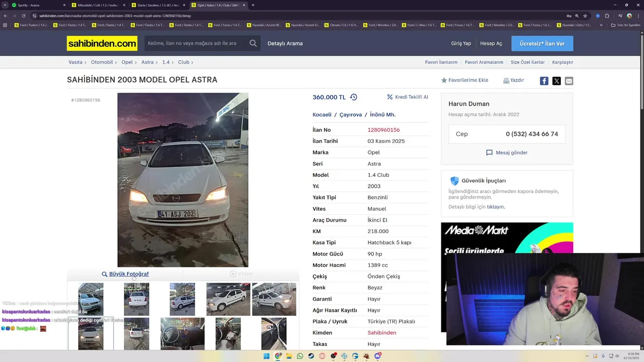This screenshot has width=644, height=362.
Task: Click the site search input field
Action: [x=195, y=43]
